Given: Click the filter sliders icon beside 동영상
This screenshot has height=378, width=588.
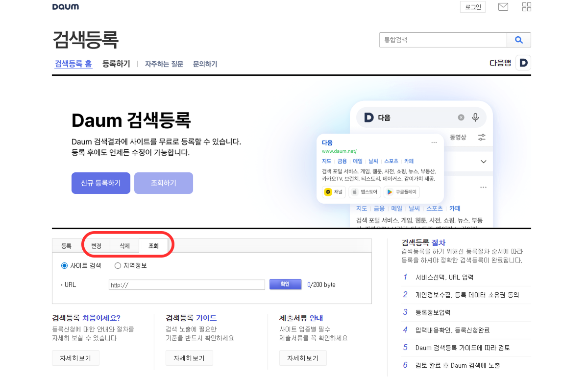Looking at the screenshot, I should 482,137.
